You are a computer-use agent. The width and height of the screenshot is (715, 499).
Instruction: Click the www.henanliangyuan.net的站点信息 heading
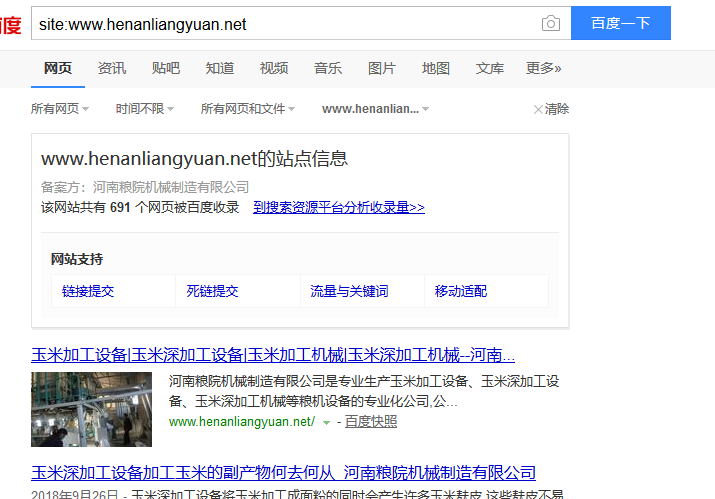(195, 159)
